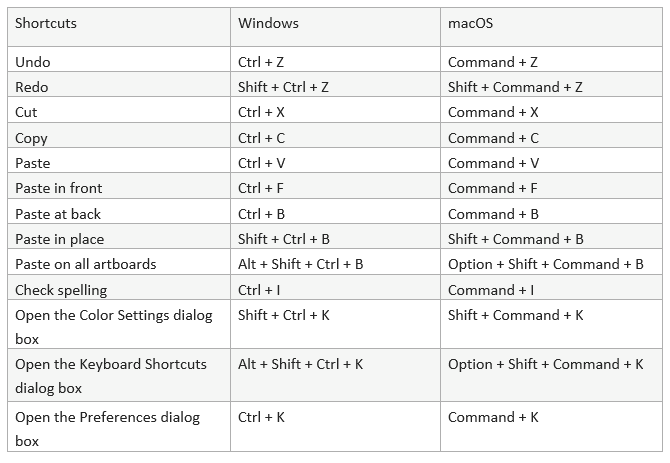Screen dimensions: 670x463
Task: Select Command + I shortcut cell
Action: click(491, 290)
